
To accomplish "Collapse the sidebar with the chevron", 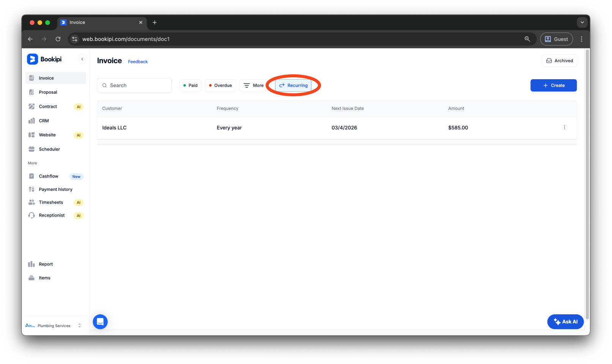I will click(x=82, y=59).
